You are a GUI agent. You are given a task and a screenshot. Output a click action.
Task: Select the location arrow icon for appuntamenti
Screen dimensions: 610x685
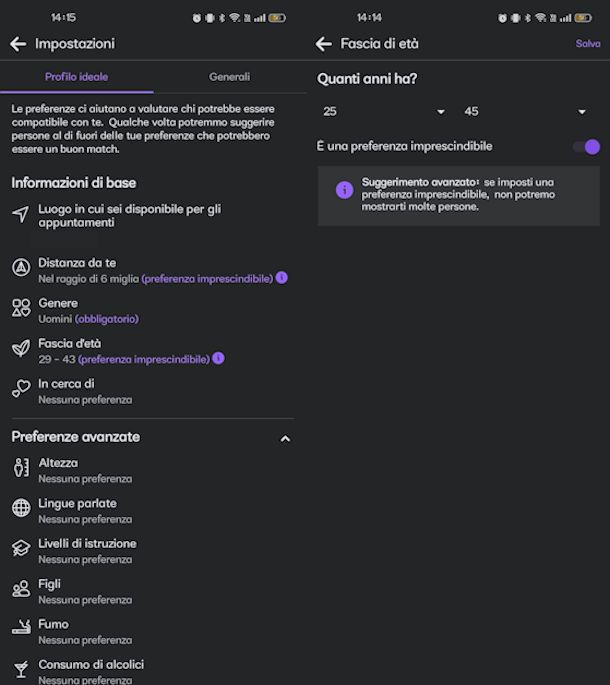click(21, 214)
